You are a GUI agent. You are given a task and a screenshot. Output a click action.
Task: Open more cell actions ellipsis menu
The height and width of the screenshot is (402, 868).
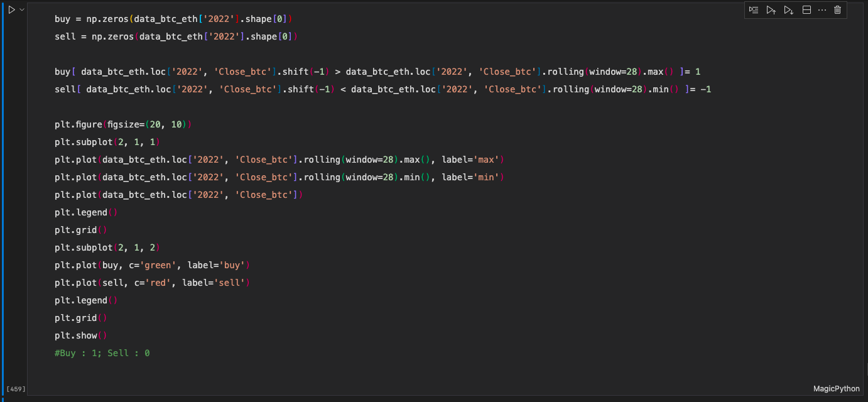click(x=822, y=10)
